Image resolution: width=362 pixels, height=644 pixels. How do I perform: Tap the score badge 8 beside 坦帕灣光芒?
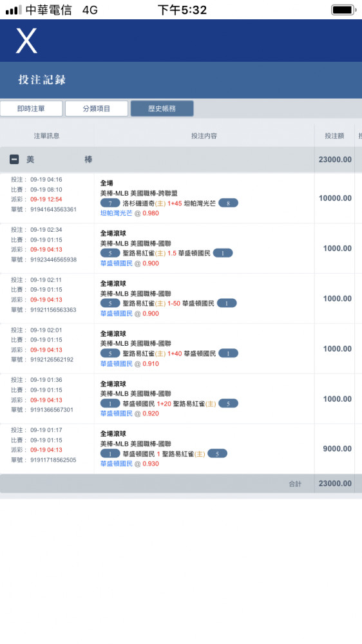click(228, 204)
